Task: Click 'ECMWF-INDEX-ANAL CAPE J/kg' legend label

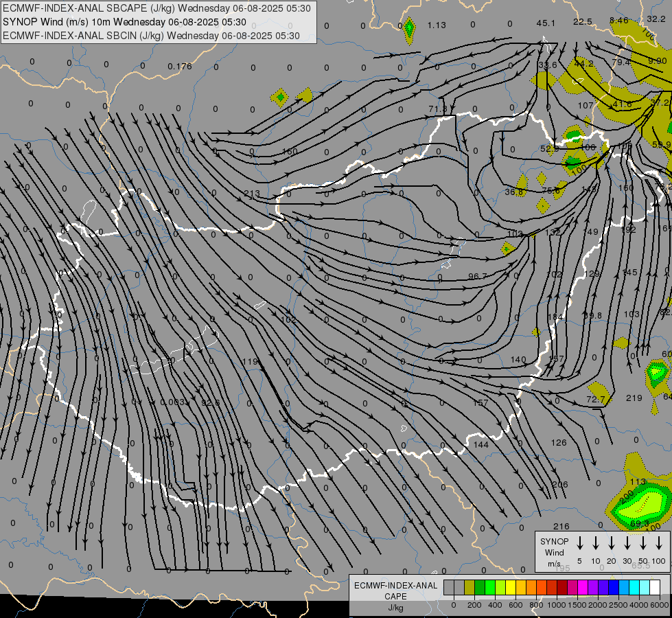Action: coord(395,596)
